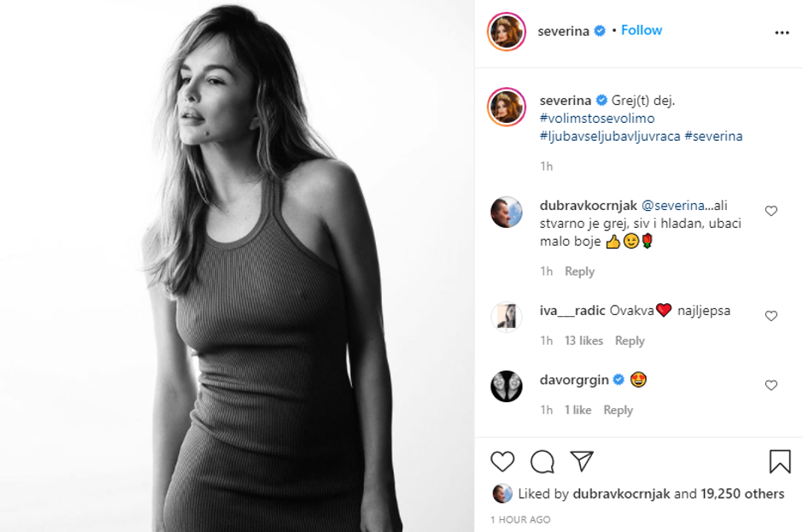Reply to iva___radic's comment
Screen dimensions: 803x532
tap(630, 341)
